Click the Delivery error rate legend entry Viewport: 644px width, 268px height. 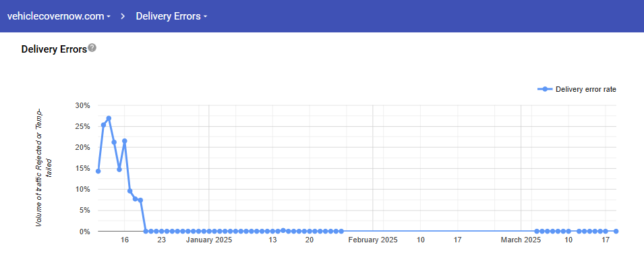(x=577, y=89)
